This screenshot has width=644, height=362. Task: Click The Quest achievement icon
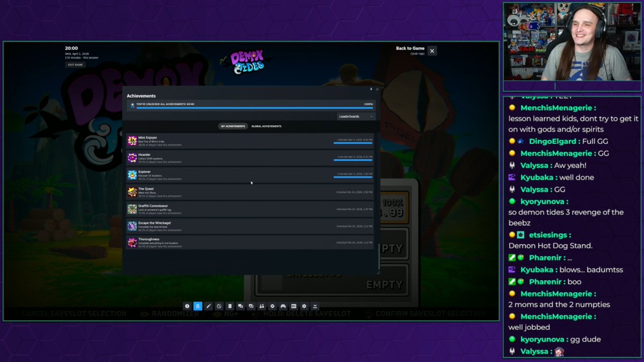pyautogui.click(x=132, y=192)
